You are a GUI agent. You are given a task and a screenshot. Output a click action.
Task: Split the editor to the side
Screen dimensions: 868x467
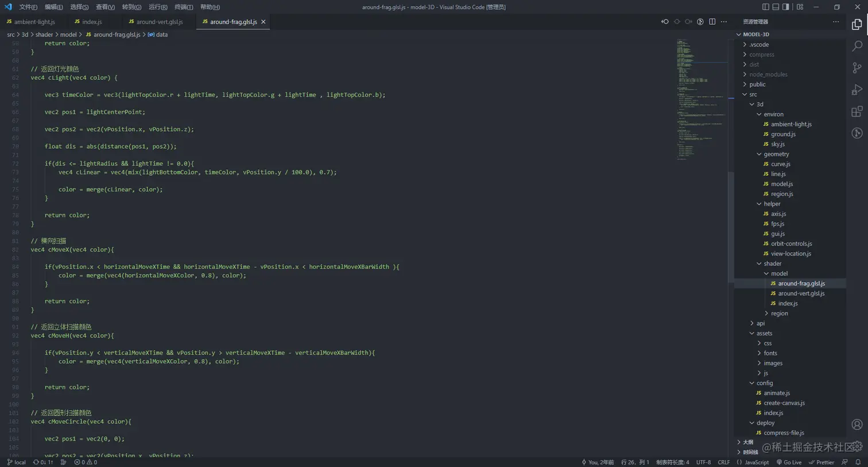point(712,22)
